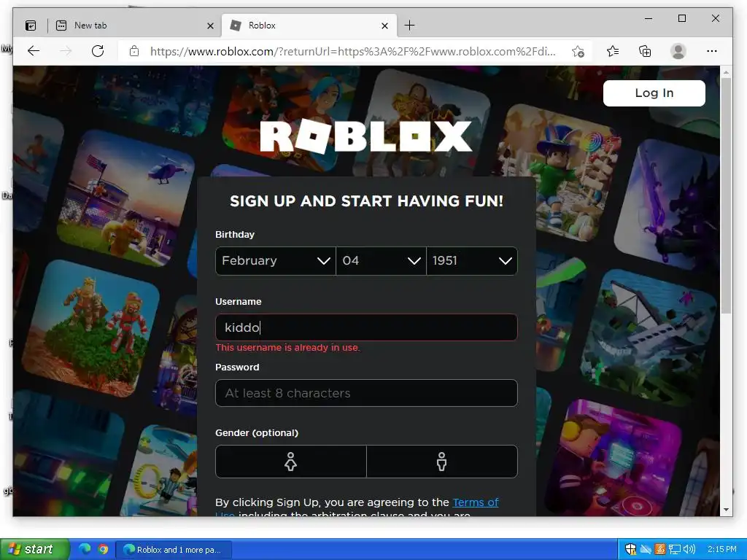747x560 pixels.
Task: Click the Forward navigation arrow
Action: click(66, 51)
